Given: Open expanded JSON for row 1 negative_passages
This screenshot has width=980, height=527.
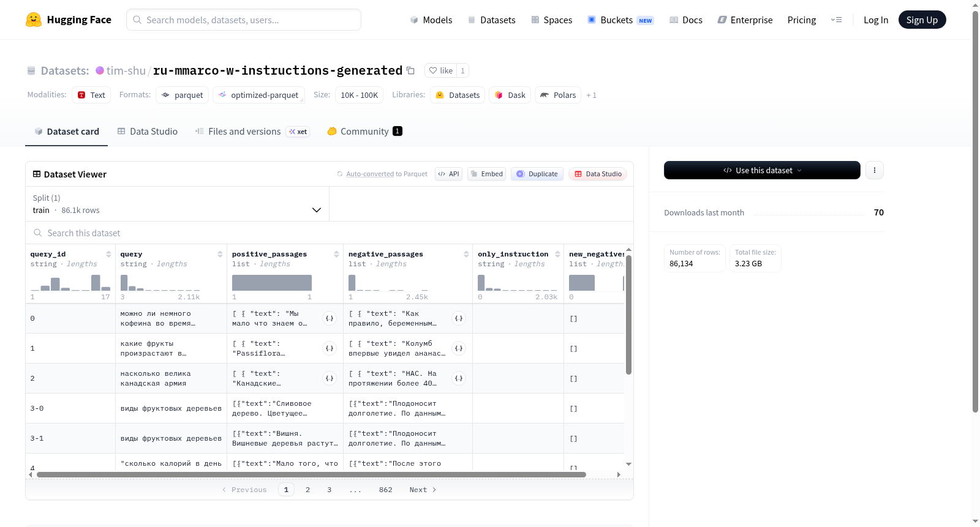Looking at the screenshot, I should tap(459, 348).
